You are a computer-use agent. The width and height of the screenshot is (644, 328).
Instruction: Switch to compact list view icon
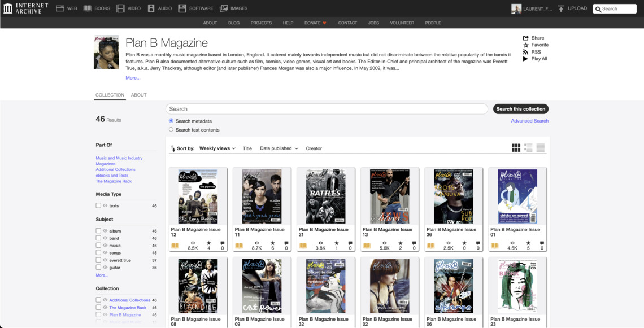pos(541,148)
